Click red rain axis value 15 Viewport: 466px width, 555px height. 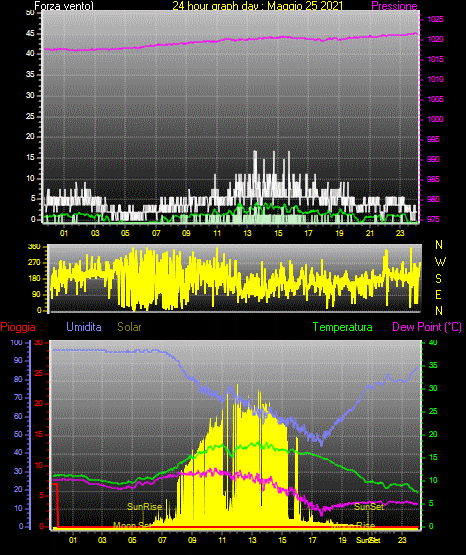coord(39,434)
